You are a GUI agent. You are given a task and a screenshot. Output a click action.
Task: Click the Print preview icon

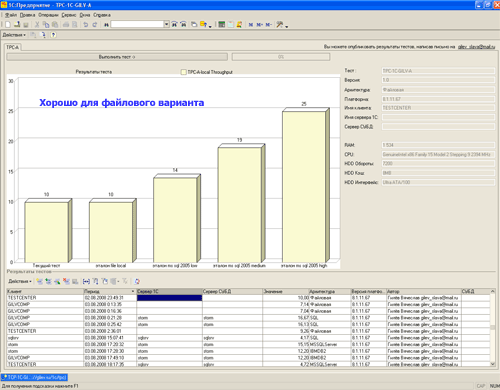(x=74, y=24)
